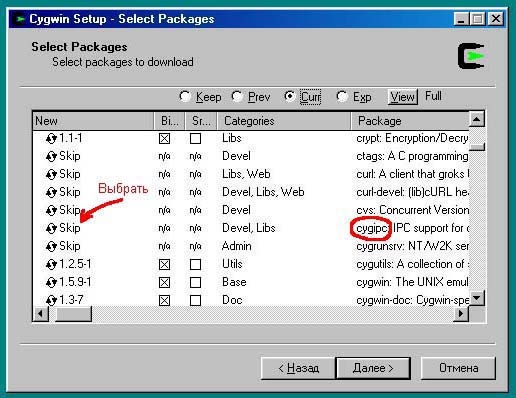Click the Bi... column header
This screenshot has height=398, width=516.
click(169, 121)
